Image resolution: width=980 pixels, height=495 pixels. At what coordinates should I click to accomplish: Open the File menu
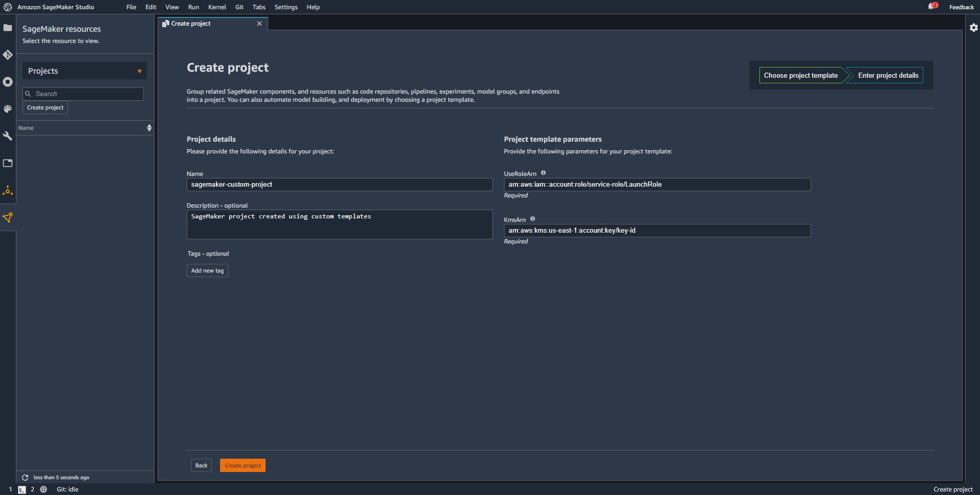coord(132,7)
